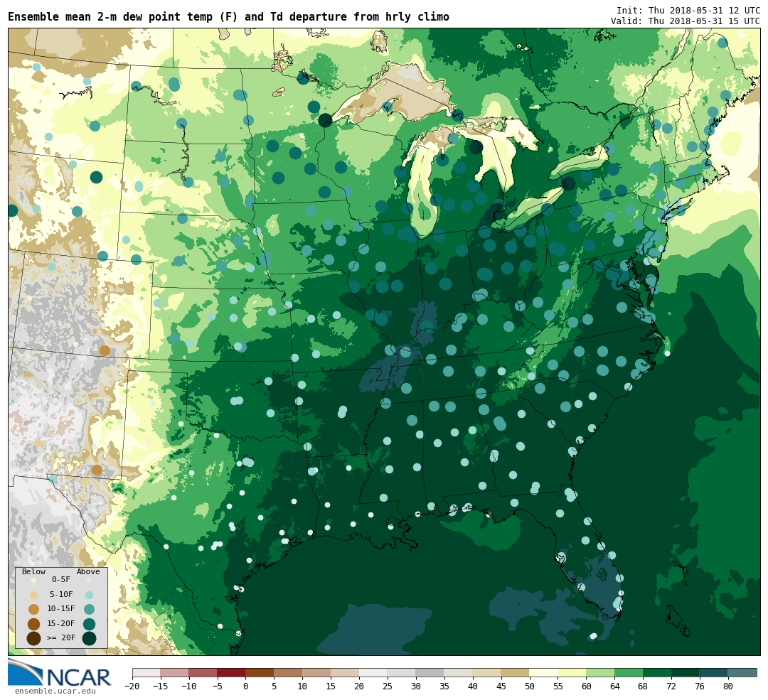The width and height of the screenshot is (768, 700).
Task: Click the brown below-normal 15-20F legend circle
Action: 34,624
